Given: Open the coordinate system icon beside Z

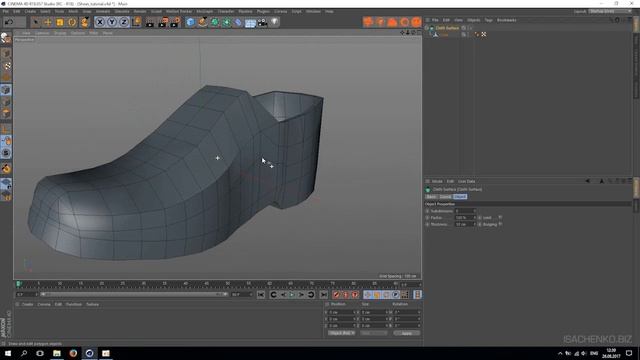Looking at the screenshot, I should [136, 22].
